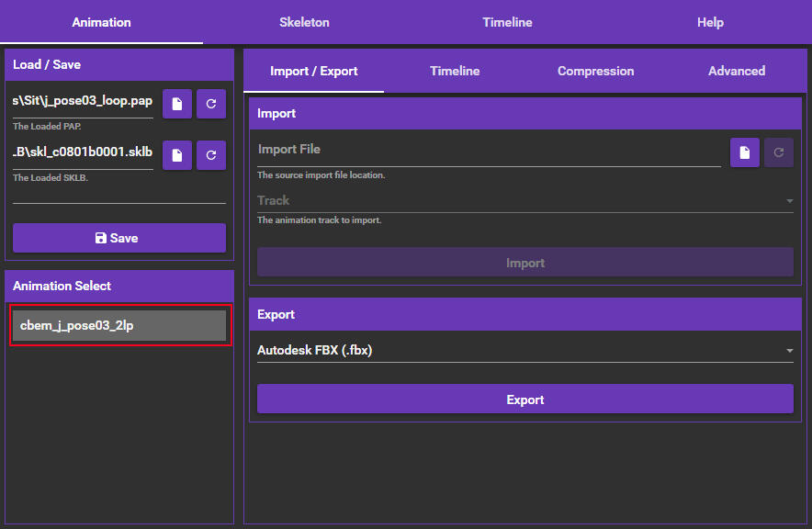The width and height of the screenshot is (812, 529).
Task: Switch to the Skeleton top tab
Action: pyautogui.click(x=304, y=22)
